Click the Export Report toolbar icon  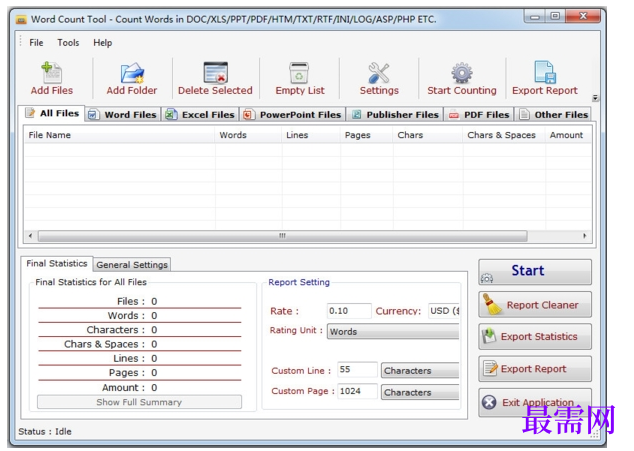click(545, 73)
